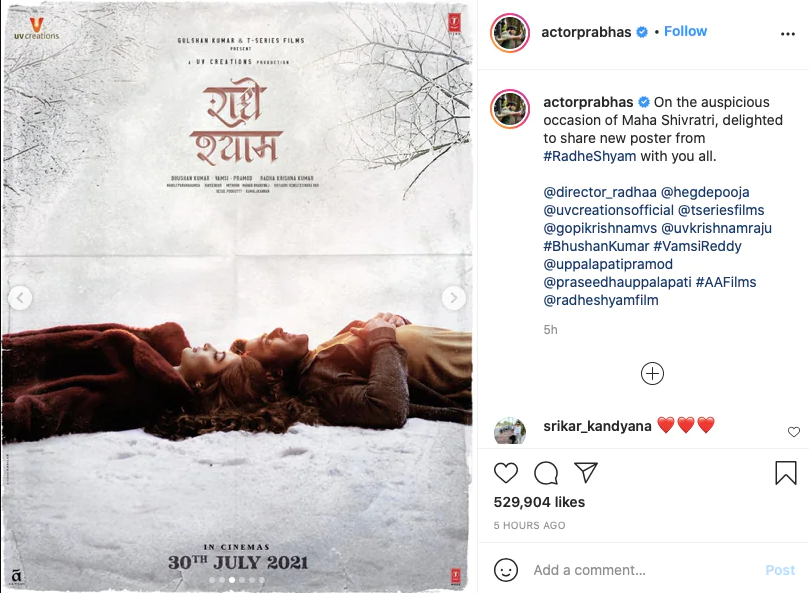Save post using the bookmark icon

(786, 472)
